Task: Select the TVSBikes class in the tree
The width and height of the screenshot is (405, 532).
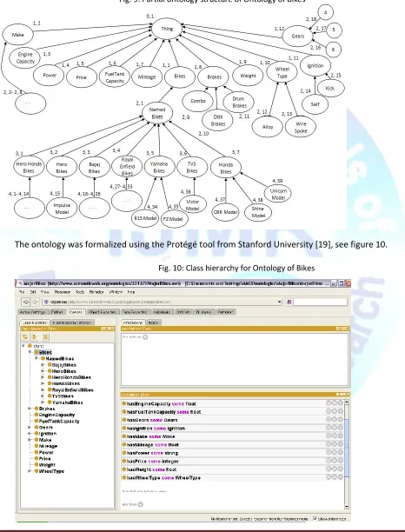Action: pyautogui.click(x=60, y=396)
